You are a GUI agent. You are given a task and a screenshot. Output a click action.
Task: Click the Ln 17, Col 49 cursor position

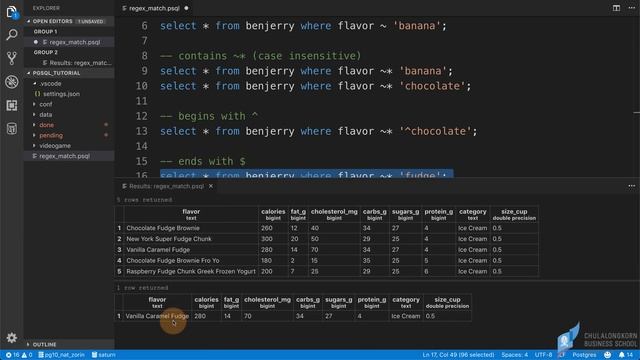458,355
